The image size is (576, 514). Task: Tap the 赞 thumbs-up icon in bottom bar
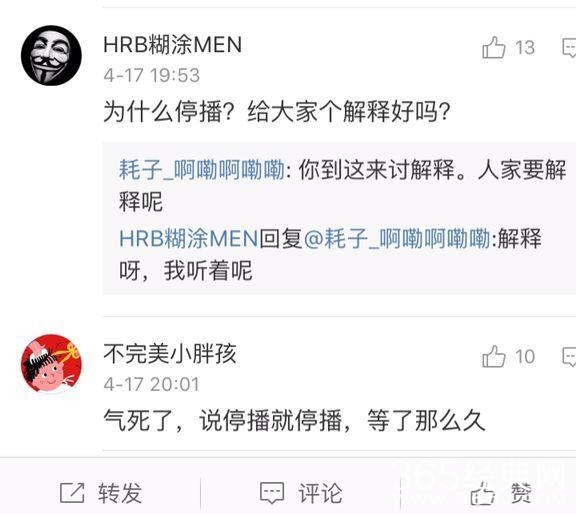coord(482,493)
